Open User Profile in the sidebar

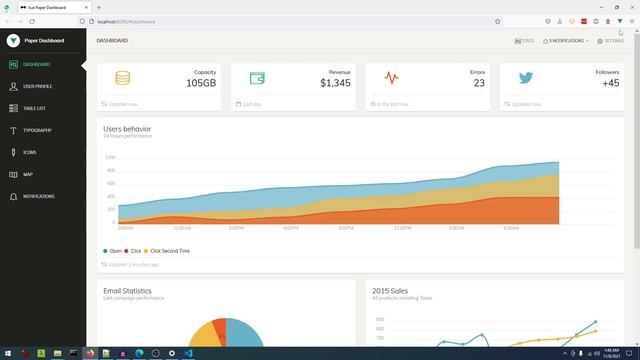pyautogui.click(x=37, y=87)
